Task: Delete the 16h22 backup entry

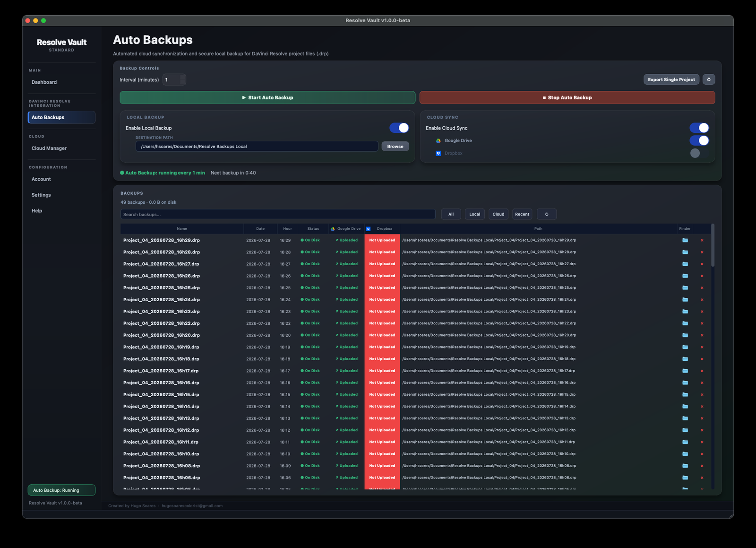Action: pyautogui.click(x=702, y=323)
